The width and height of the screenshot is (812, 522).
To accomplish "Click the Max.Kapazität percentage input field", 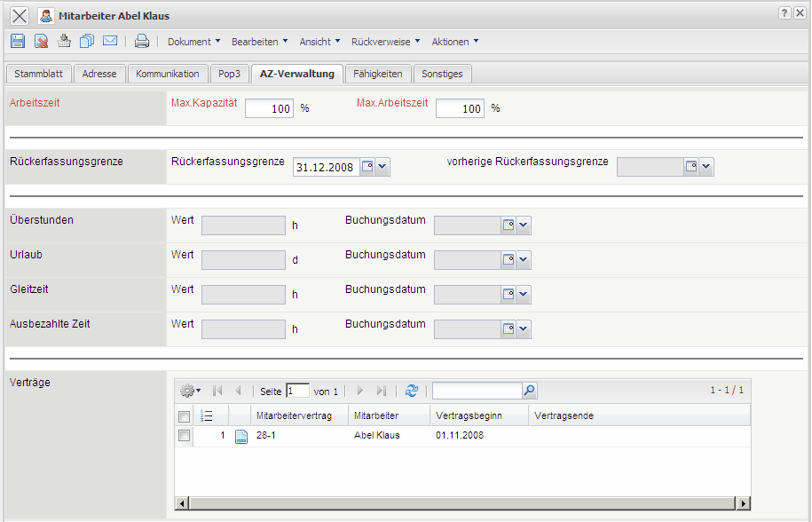I will (x=269, y=108).
